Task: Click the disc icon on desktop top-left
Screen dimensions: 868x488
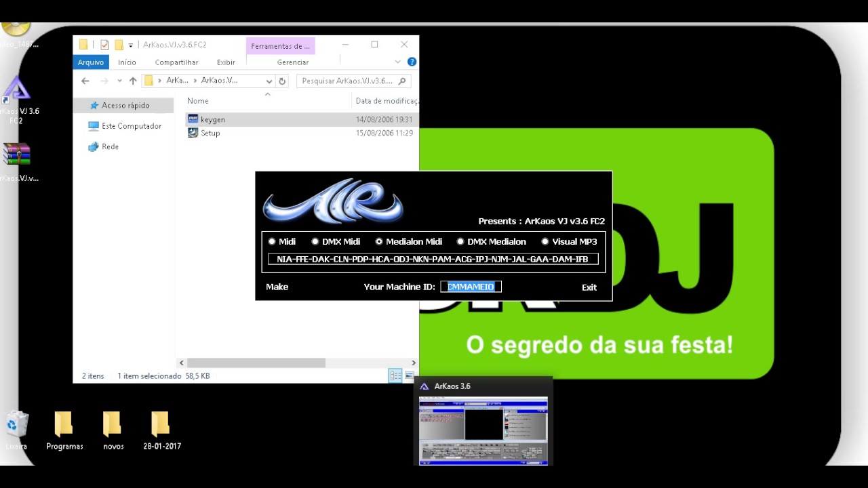Action: 15,28
